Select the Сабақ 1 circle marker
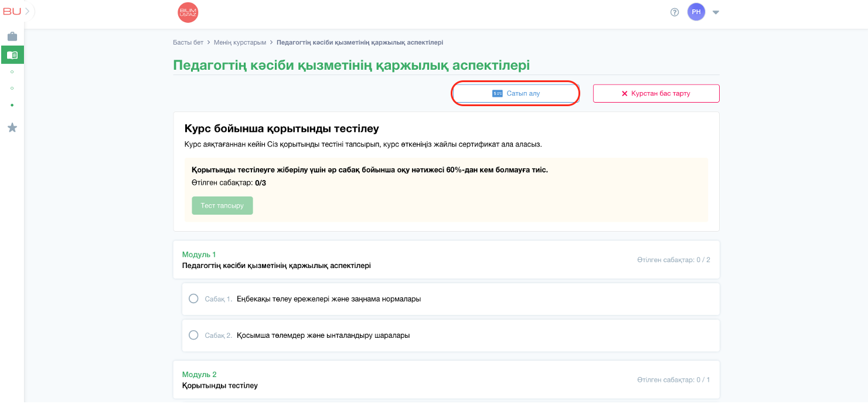Image resolution: width=868 pixels, height=407 pixels. click(193, 299)
